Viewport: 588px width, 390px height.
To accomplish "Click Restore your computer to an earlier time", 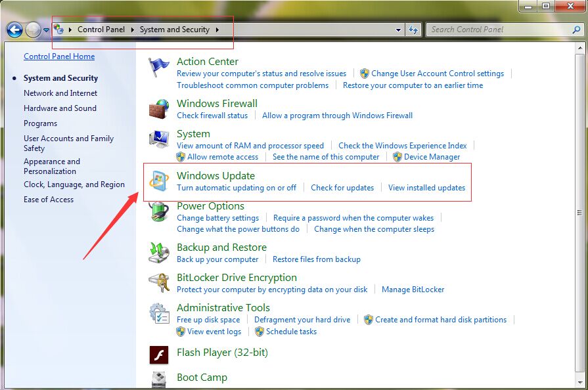I will click(413, 85).
